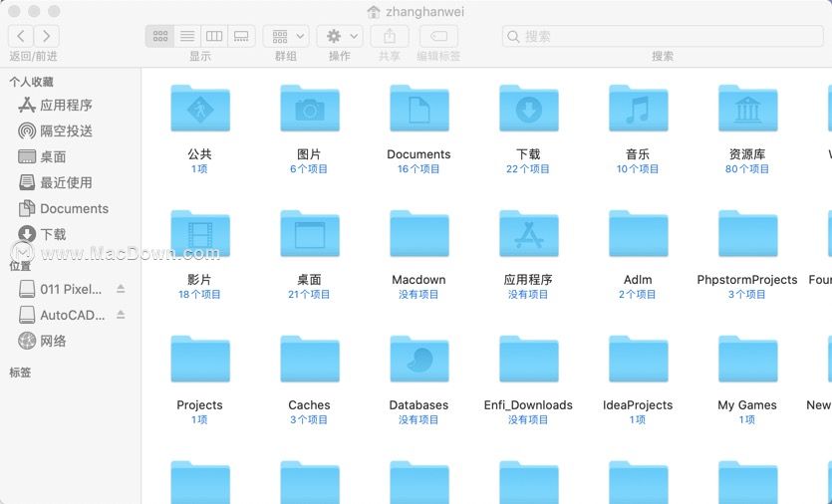The height and width of the screenshot is (504, 832).
Task: Click the '22 个项目' count text
Action: 528,169
